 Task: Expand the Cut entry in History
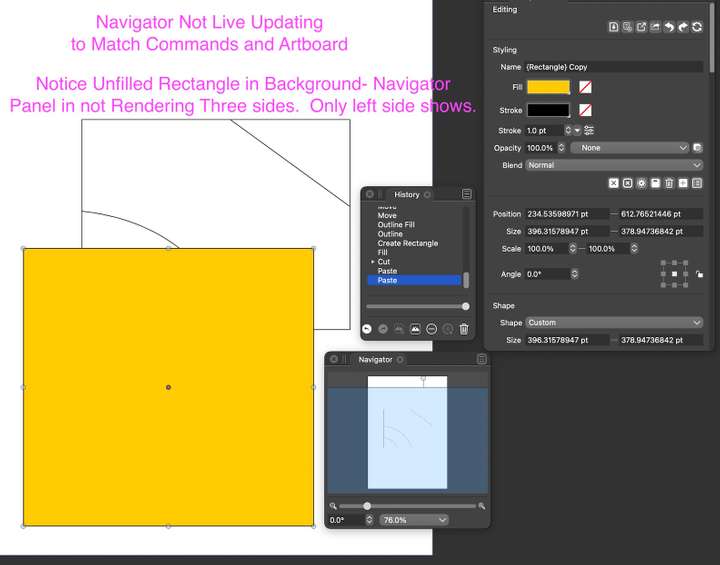pyautogui.click(x=372, y=262)
